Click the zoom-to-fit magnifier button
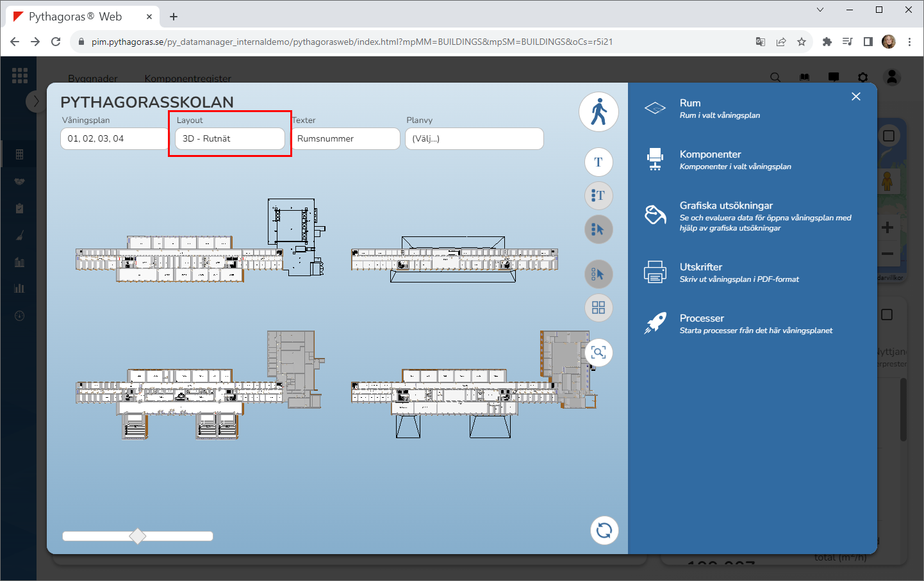 [598, 352]
